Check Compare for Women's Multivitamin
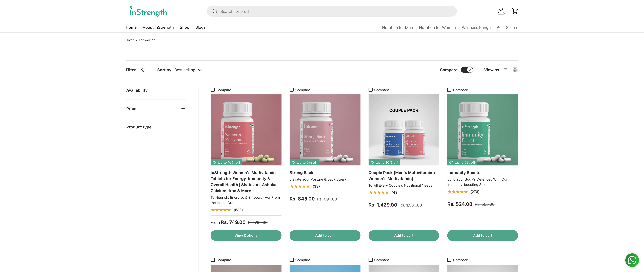Image resolution: width=644 pixels, height=272 pixels. [213, 89]
